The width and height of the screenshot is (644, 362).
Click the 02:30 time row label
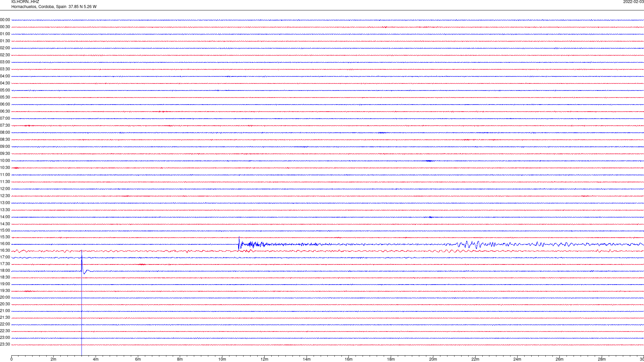coord(5,55)
